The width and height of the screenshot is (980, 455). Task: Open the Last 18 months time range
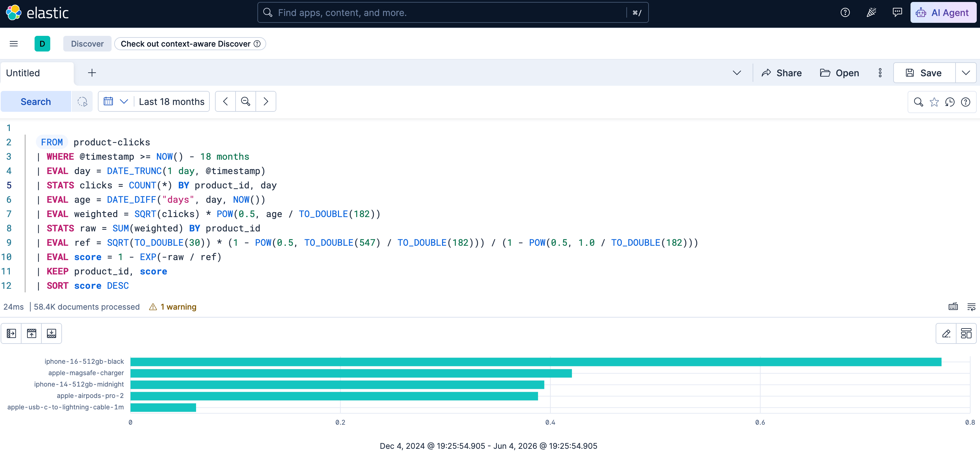172,101
